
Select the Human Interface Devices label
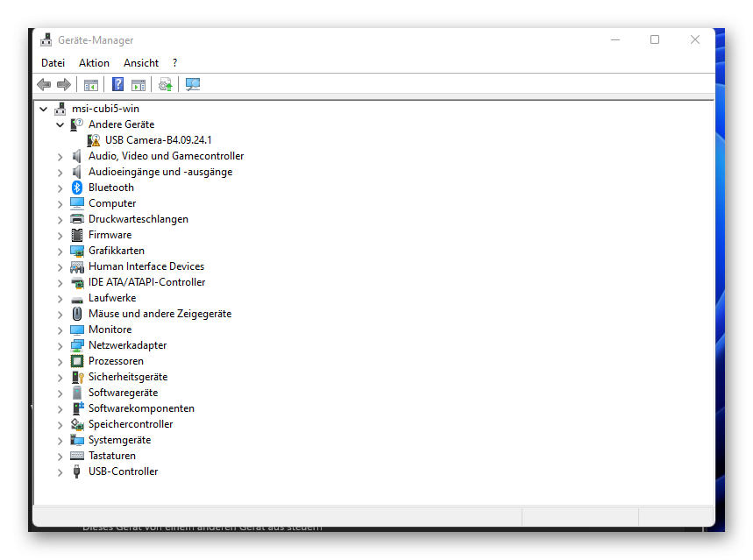click(146, 266)
